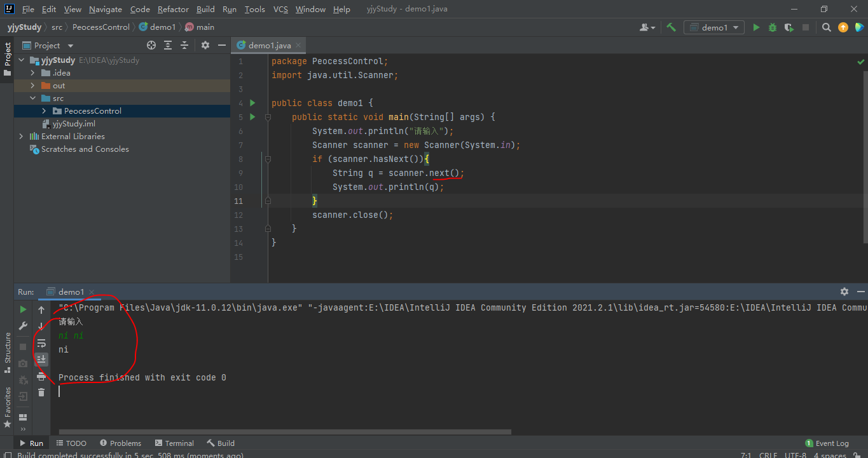Build the project with the hammer icon

tap(671, 27)
